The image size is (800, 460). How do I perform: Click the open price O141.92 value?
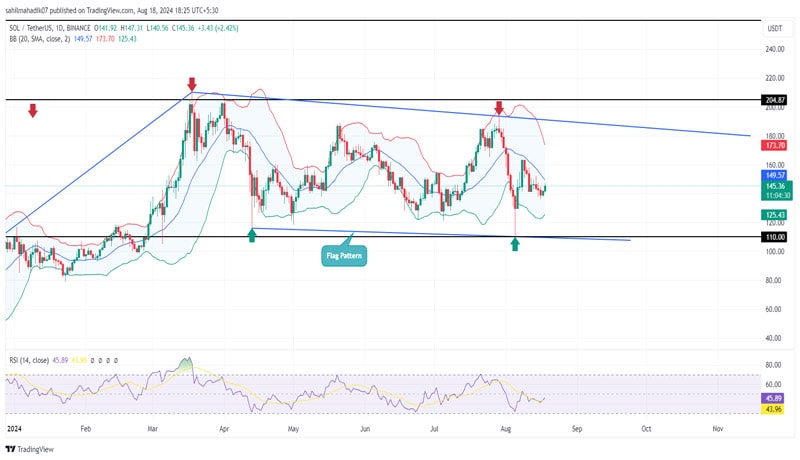(105, 28)
